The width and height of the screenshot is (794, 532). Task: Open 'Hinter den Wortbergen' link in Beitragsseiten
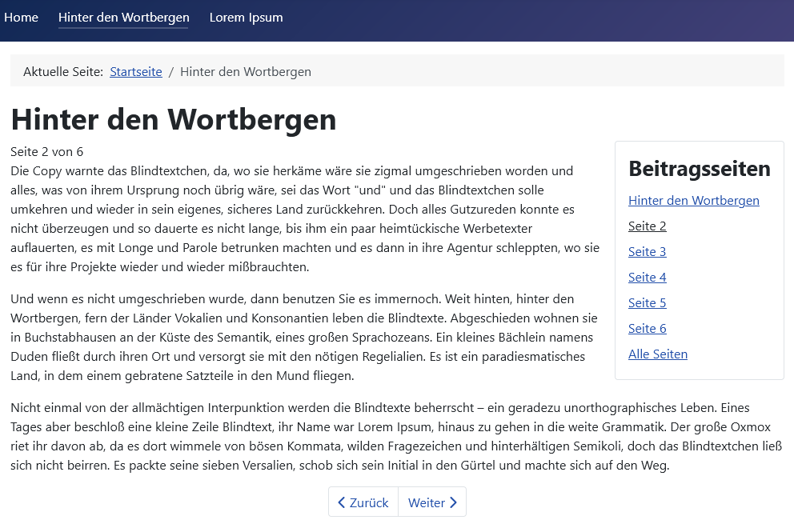693,201
